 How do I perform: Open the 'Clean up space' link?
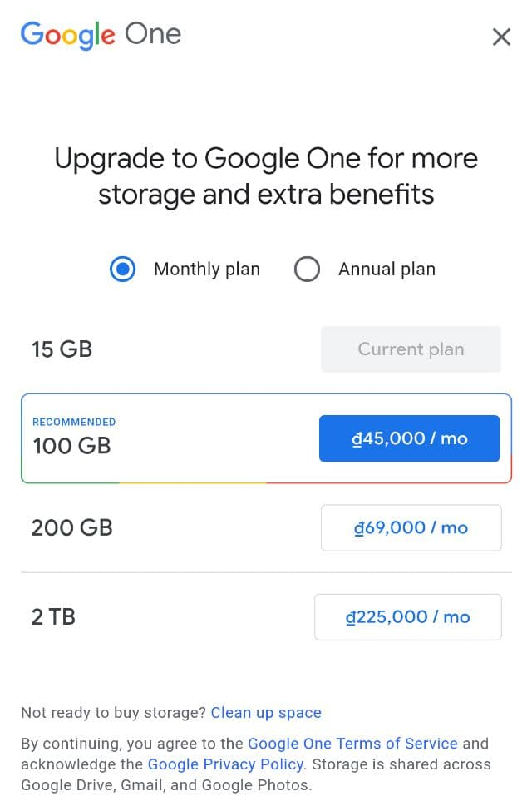point(266,713)
